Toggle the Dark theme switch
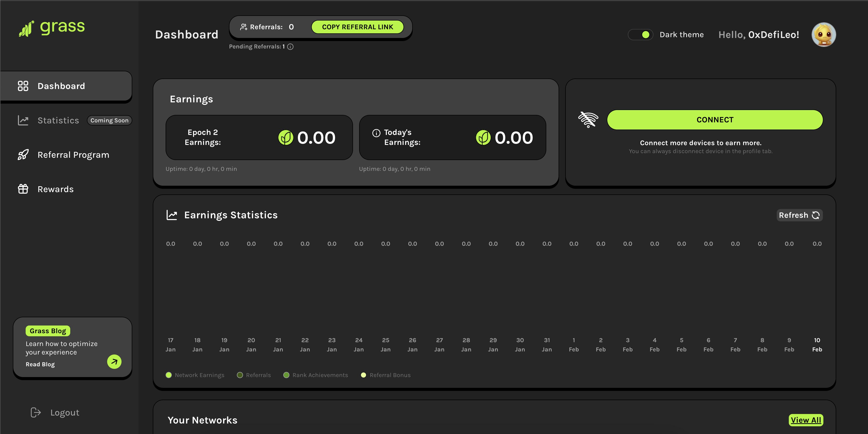 641,35
